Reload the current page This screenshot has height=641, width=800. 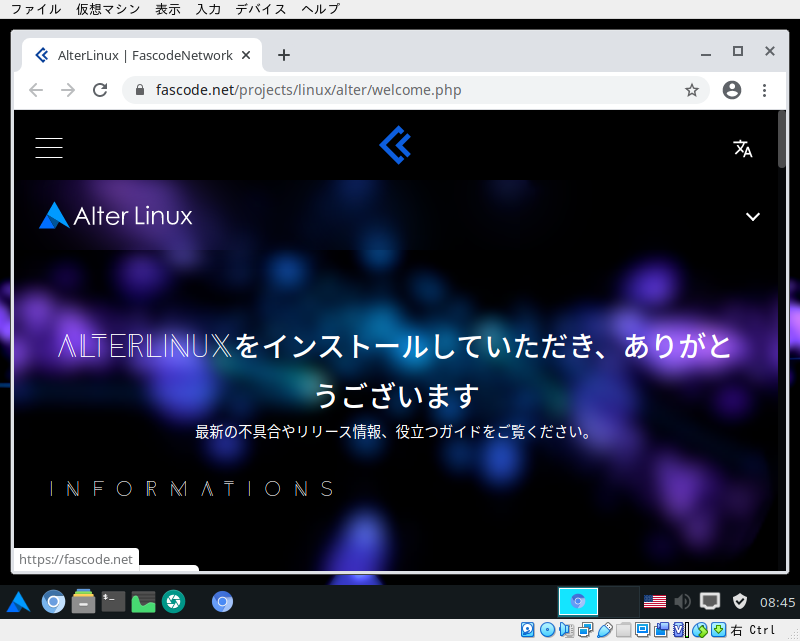tap(99, 89)
